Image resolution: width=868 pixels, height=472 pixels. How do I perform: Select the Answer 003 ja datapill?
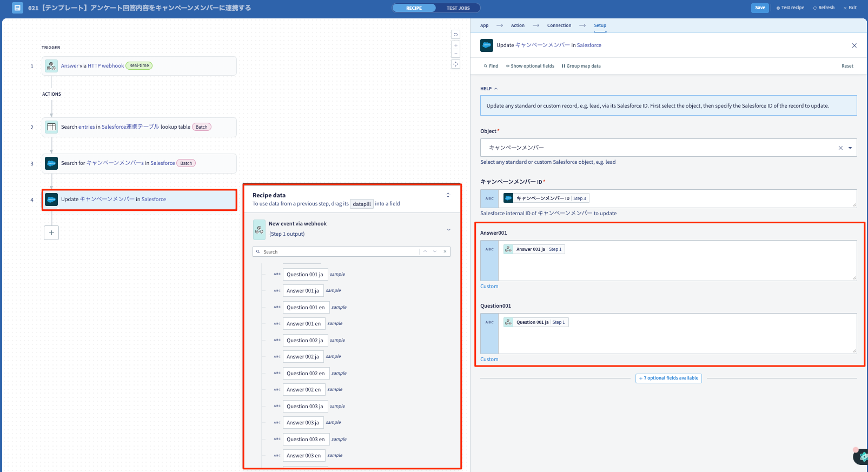click(303, 423)
